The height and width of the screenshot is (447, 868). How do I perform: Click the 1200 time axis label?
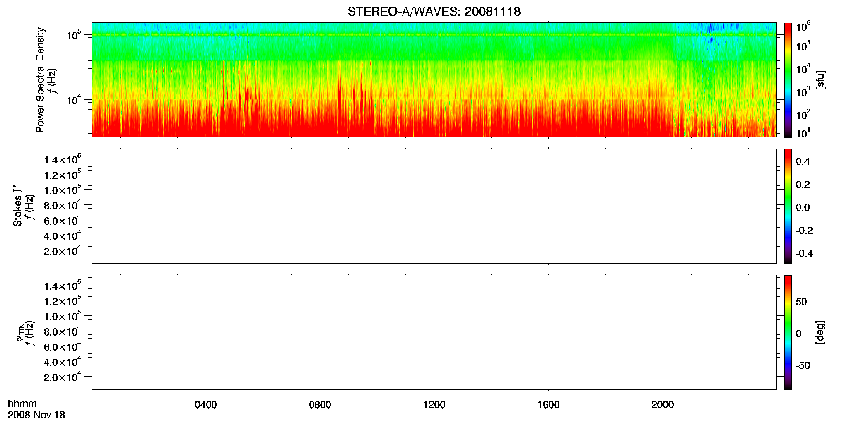434,405
